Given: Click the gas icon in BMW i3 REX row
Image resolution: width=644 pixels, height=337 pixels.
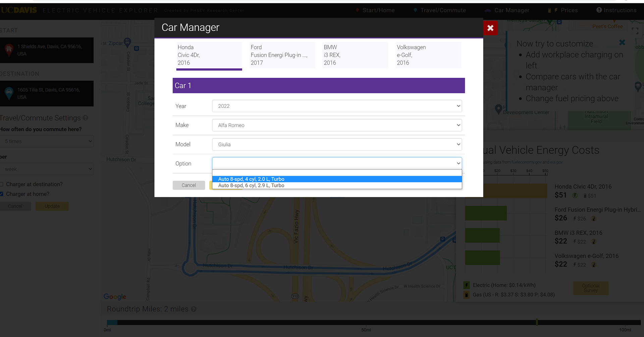Looking at the screenshot, I should tap(594, 242).
